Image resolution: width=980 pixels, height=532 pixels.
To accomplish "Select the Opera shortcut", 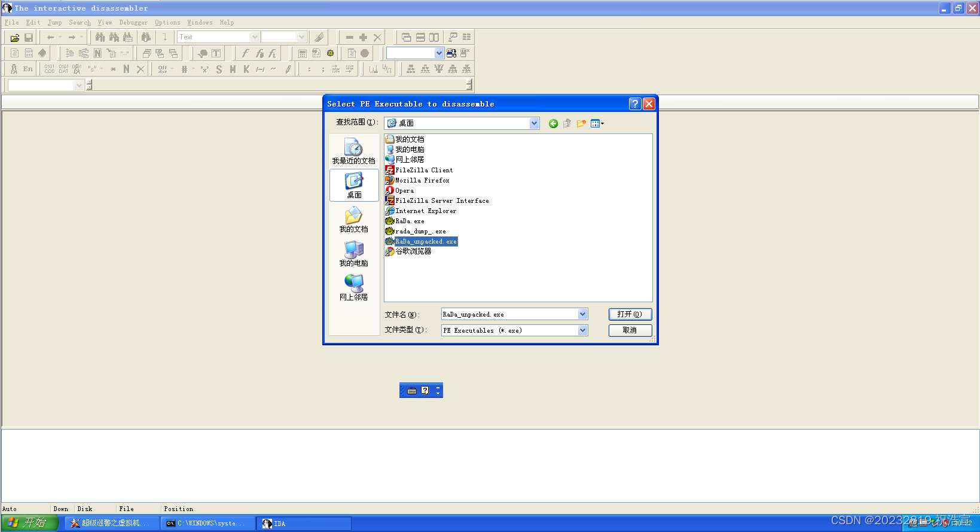I will click(399, 191).
